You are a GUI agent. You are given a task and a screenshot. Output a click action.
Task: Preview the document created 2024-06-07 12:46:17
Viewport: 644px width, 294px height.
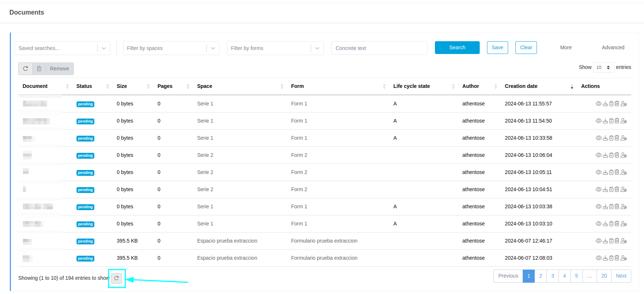pyautogui.click(x=598, y=241)
